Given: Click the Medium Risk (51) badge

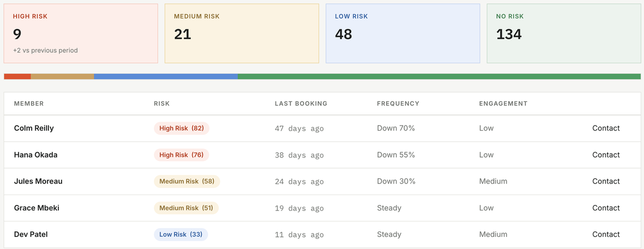Looking at the screenshot, I should 186,208.
